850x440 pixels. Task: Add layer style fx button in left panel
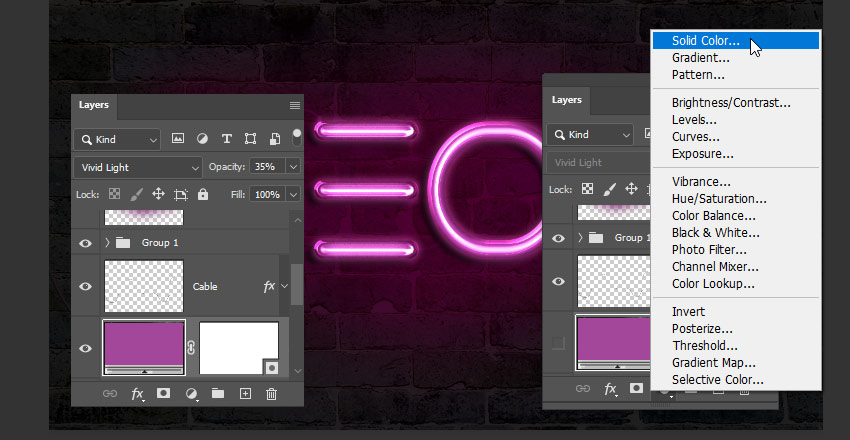tap(137, 394)
